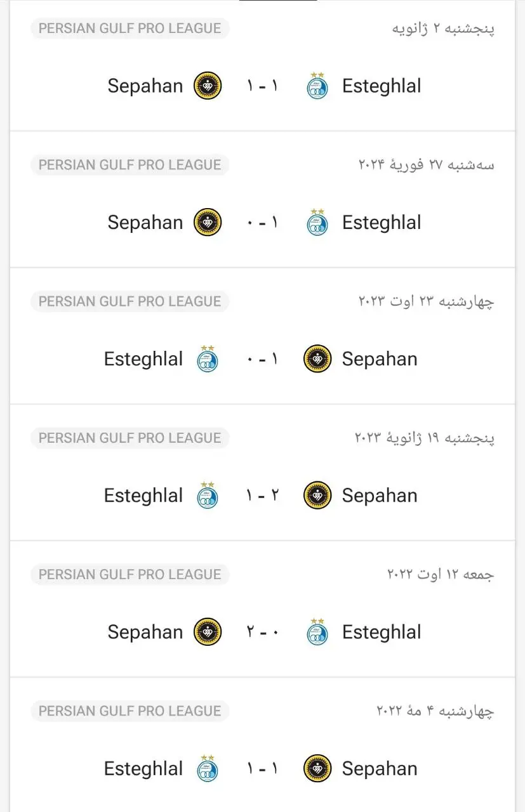Tap Sepahan logo in the 27 February 2024 match
Viewport: 525px width, 812px height.
[208, 223]
